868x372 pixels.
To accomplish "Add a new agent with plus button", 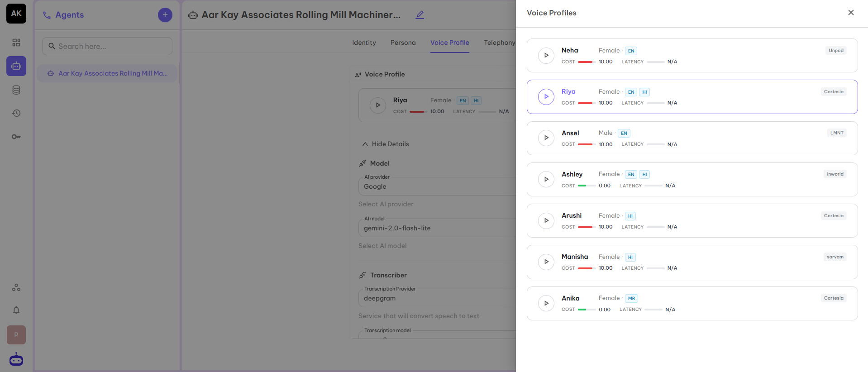I will tap(165, 15).
